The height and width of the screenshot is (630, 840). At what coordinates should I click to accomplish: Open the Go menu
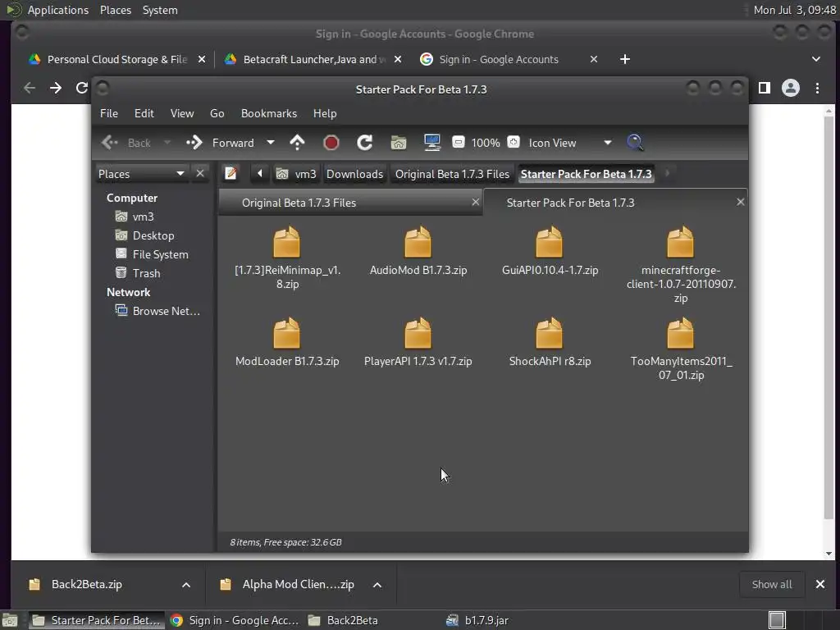coord(217,113)
